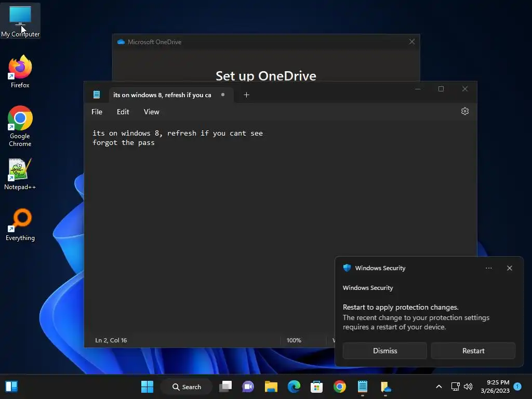
Task: Open the File menu in Notepad
Action: [x=97, y=112]
